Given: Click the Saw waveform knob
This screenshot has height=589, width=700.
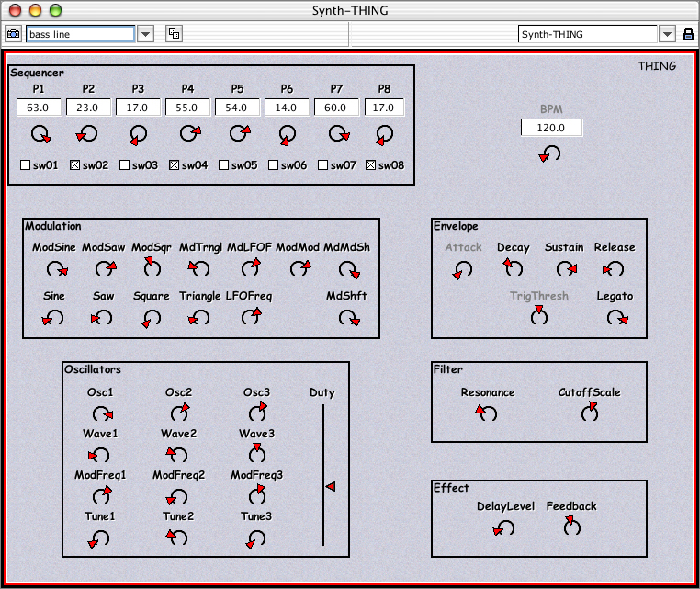Looking at the screenshot, I should click(x=101, y=318).
